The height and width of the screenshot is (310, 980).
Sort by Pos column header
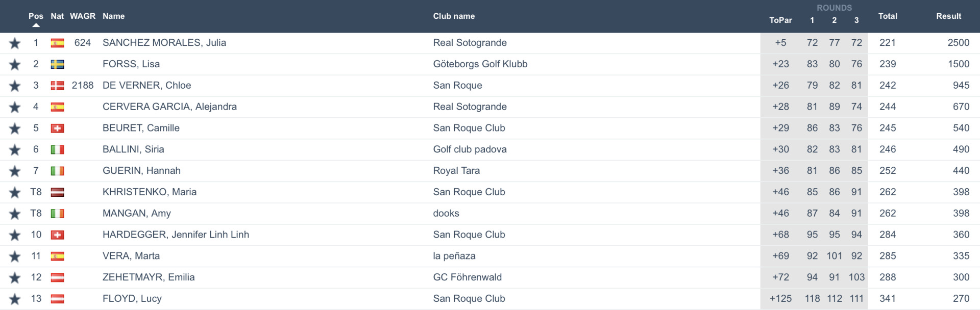point(36,16)
